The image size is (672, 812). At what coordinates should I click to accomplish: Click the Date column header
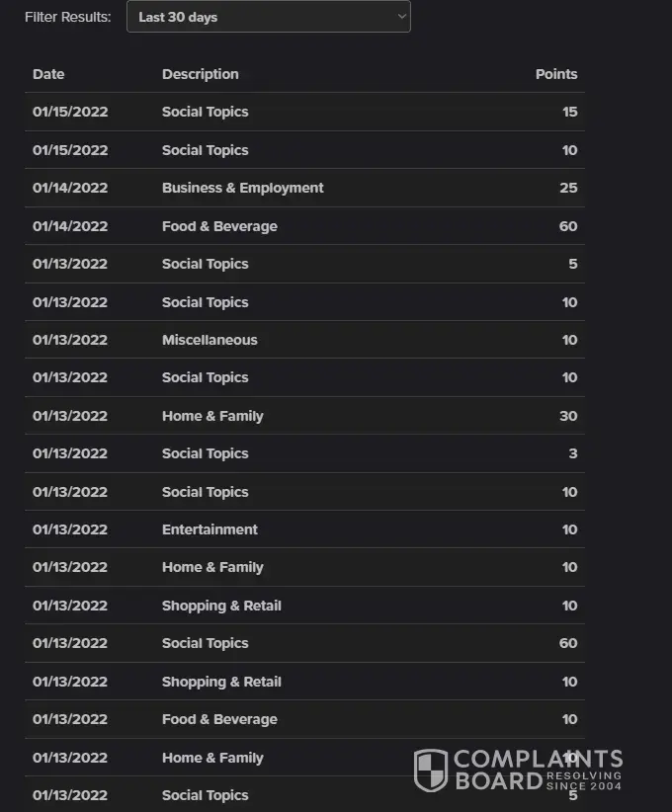(48, 74)
